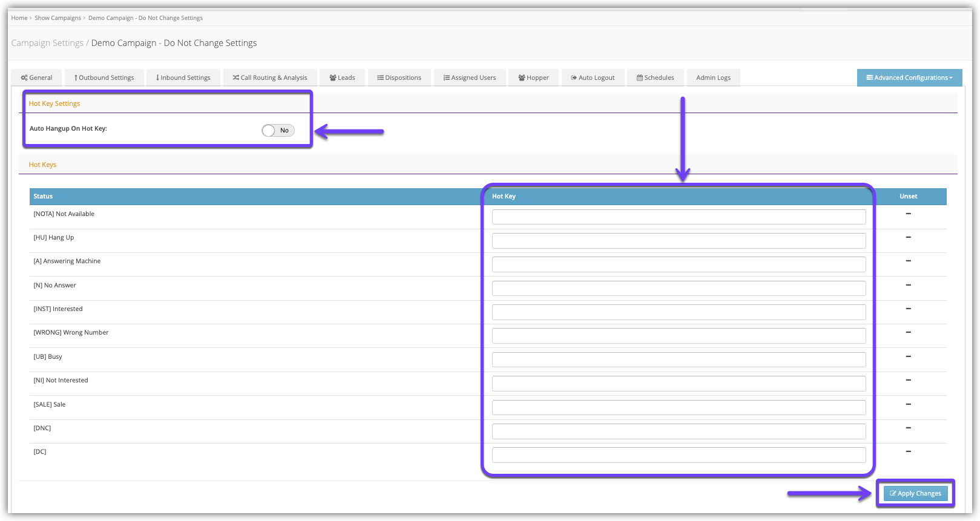Viewport: 980px width, 521px height.
Task: Open the General settings tab
Action: coord(36,77)
